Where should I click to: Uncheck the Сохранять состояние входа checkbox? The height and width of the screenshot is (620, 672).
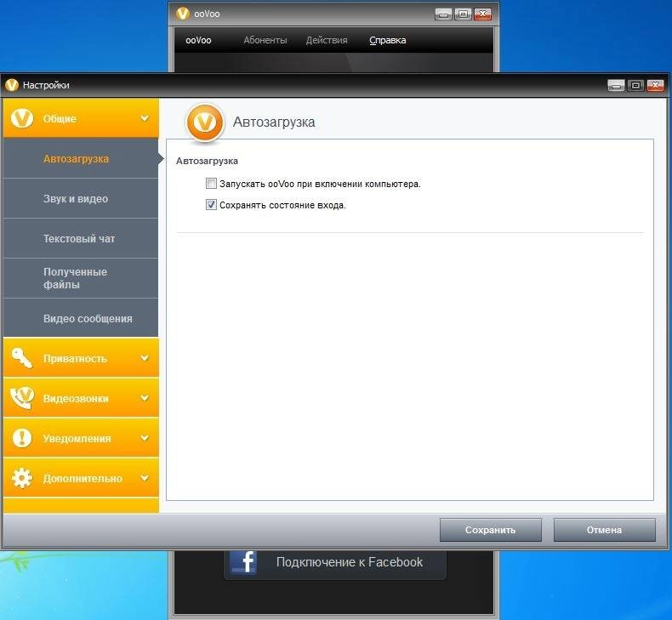[x=211, y=204]
